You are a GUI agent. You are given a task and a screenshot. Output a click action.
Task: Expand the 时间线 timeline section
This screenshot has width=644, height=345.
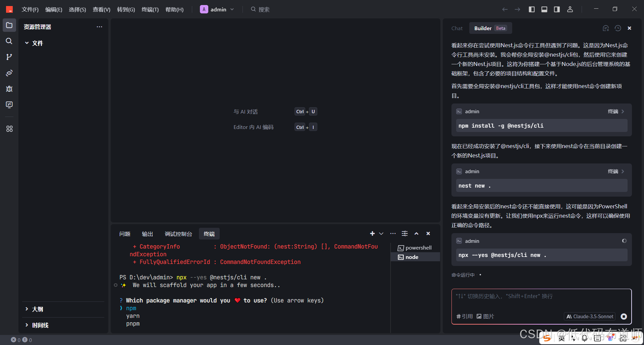(37, 325)
